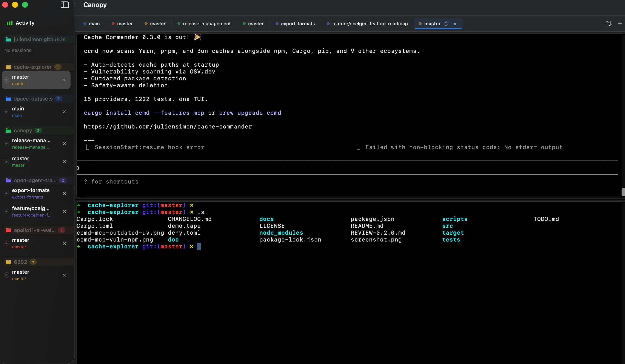This screenshot has height=364, width=625.
Task: Close the release-mana... session
Action: click(65, 144)
